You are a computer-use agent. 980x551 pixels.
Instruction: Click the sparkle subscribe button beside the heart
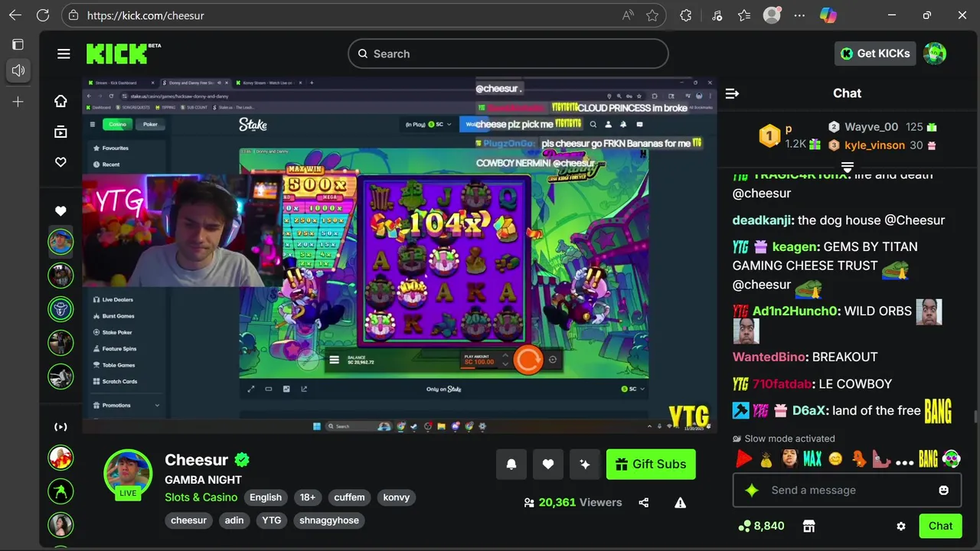pyautogui.click(x=585, y=464)
